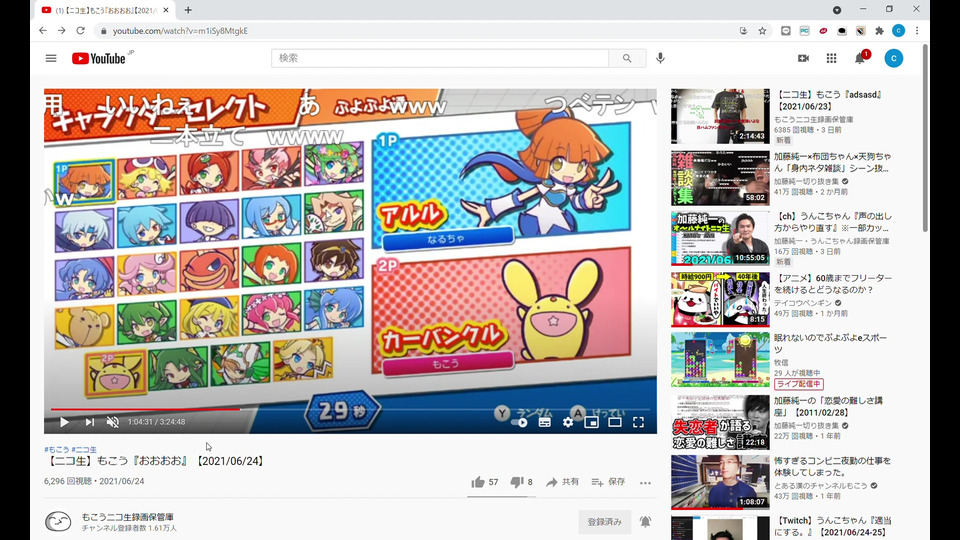Switch to theater mode
The height and width of the screenshot is (540, 960).
point(615,422)
